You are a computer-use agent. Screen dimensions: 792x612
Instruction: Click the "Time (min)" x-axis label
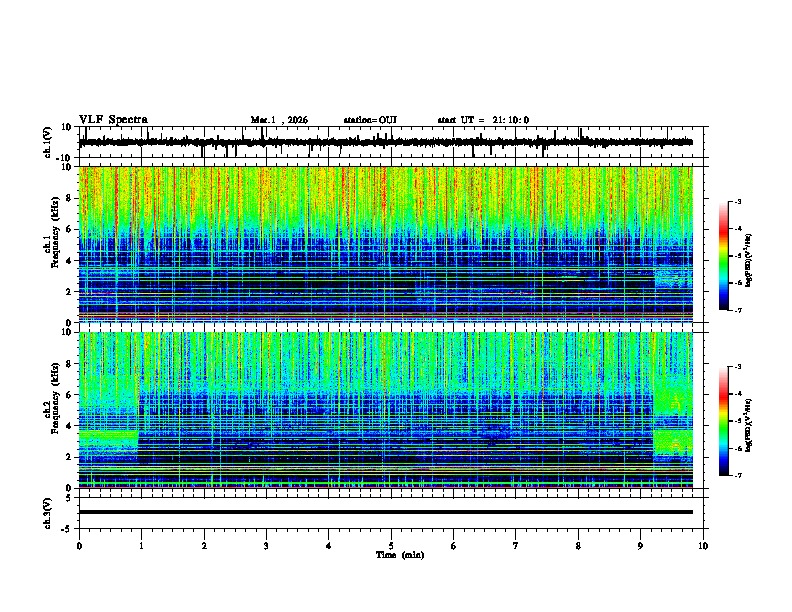click(400, 555)
